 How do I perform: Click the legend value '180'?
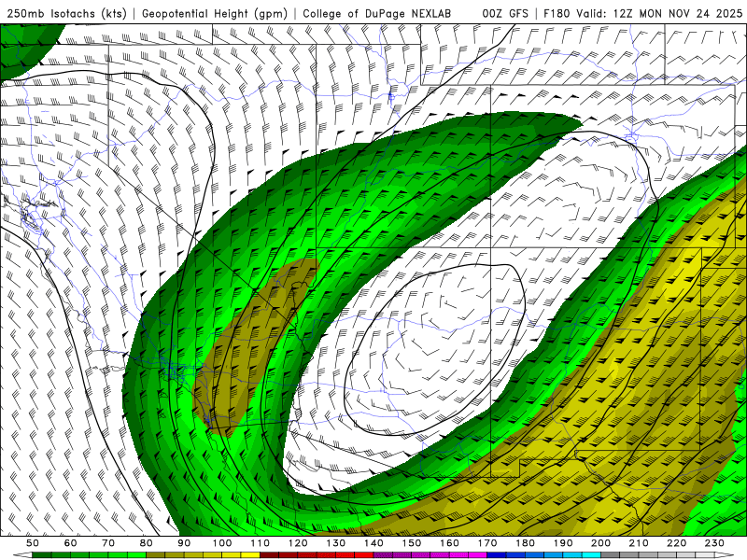(525, 543)
